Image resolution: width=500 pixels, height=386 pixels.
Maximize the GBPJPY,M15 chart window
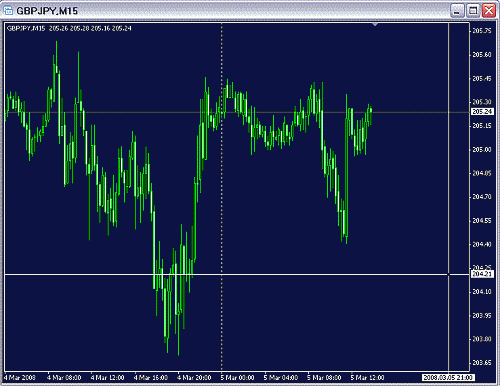click(x=473, y=11)
